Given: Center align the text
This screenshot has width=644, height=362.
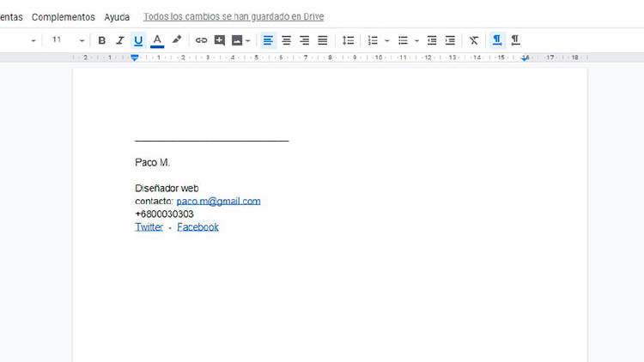Looking at the screenshot, I should (286, 40).
